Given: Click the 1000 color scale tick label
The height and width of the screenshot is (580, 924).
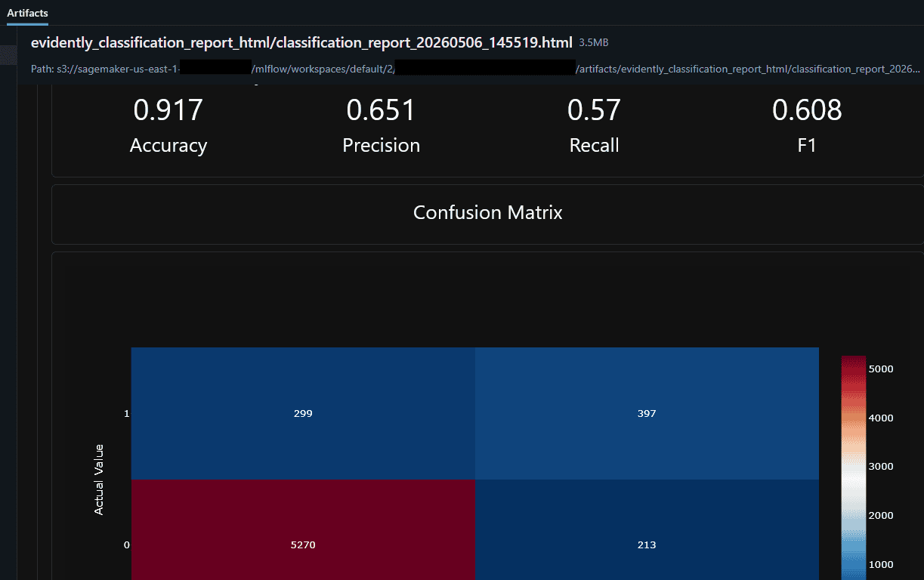Looking at the screenshot, I should click(881, 564).
